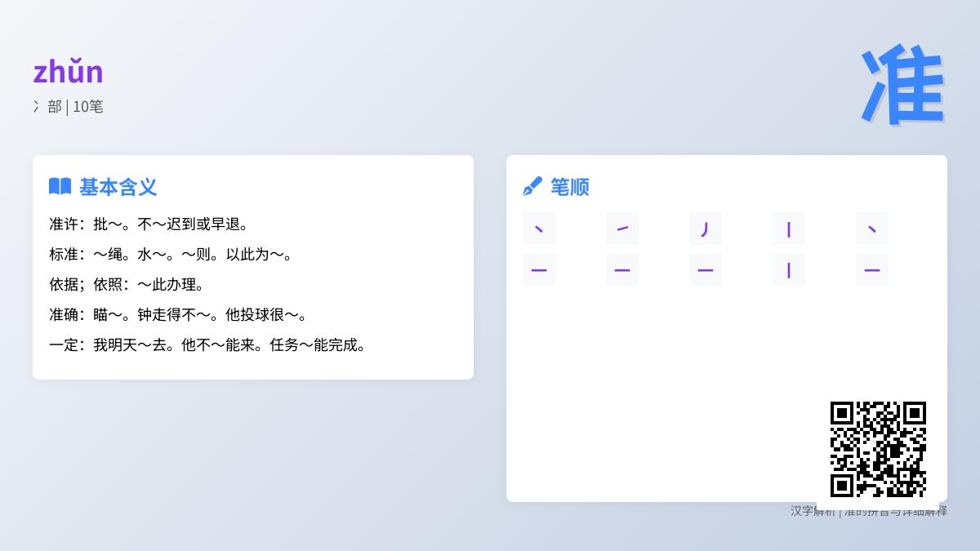The height and width of the screenshot is (551, 980).
Task: Click the 基本含义 section heading
Action: pyautogui.click(x=118, y=187)
